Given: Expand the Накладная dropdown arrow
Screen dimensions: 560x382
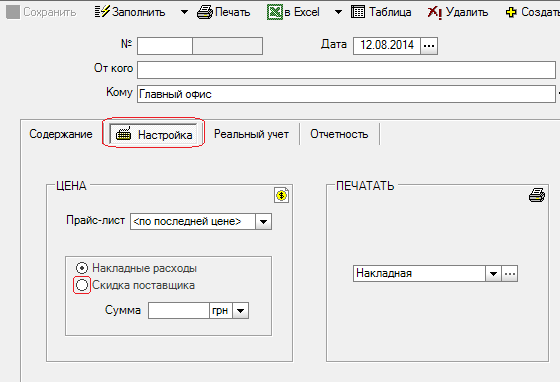Looking at the screenshot, I should click(x=494, y=274).
